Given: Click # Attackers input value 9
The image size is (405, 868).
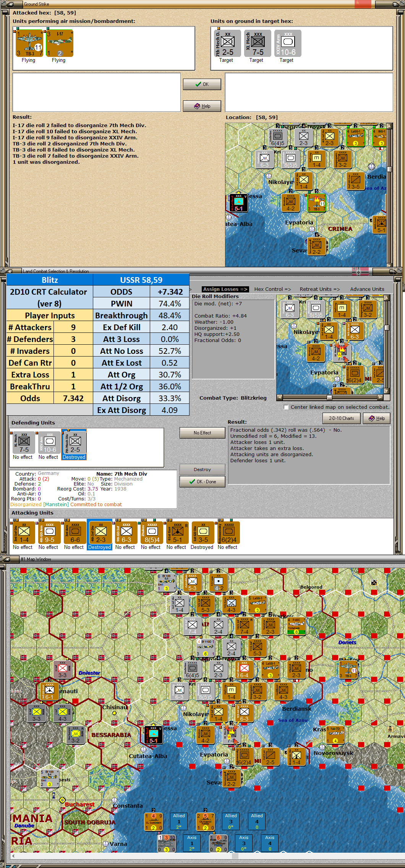Looking at the screenshot, I should click(x=73, y=328).
